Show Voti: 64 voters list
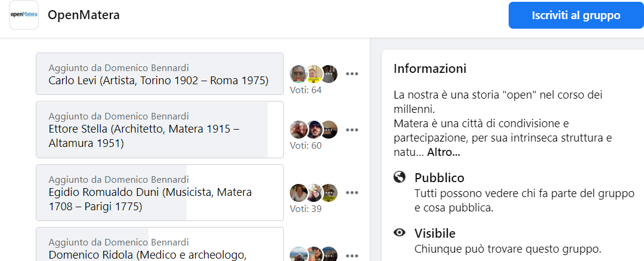The width and height of the screenshot is (644, 261). point(305,90)
